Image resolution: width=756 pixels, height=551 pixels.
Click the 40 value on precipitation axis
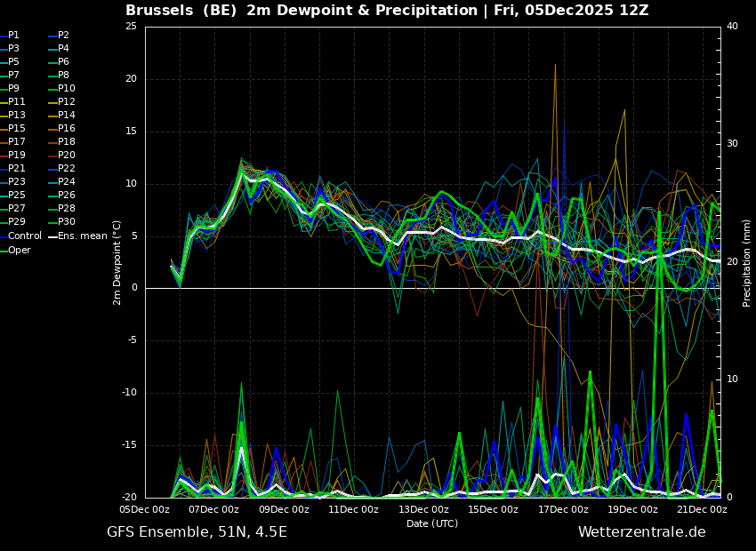(x=732, y=27)
